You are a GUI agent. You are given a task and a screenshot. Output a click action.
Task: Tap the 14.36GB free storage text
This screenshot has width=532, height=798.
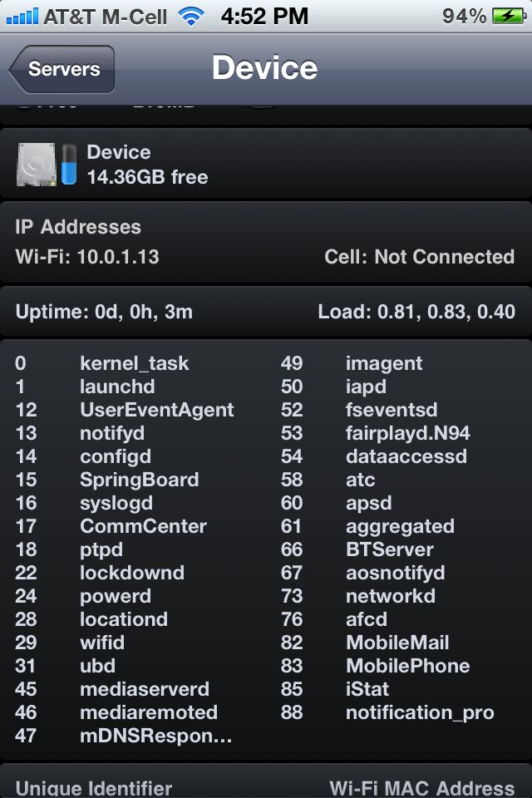148,177
